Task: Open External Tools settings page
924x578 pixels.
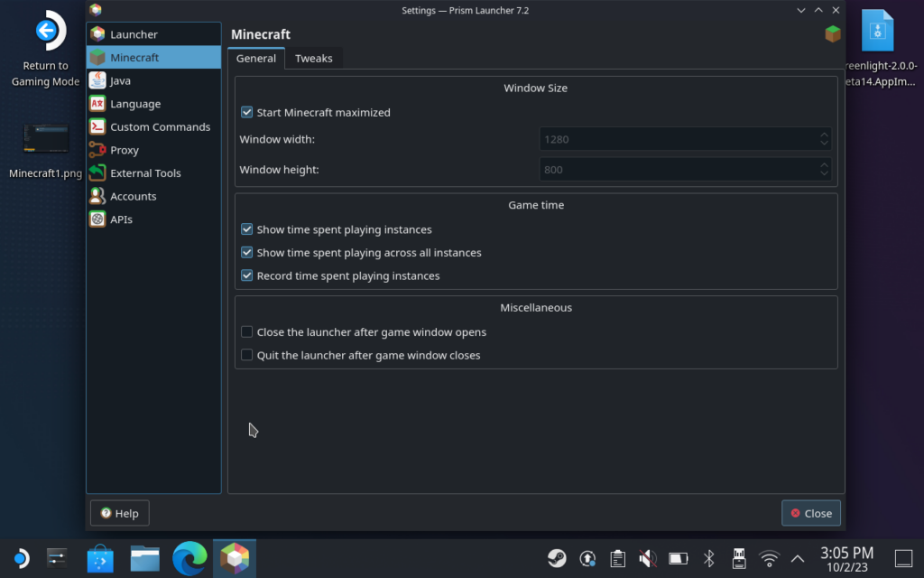Action: [153, 172]
